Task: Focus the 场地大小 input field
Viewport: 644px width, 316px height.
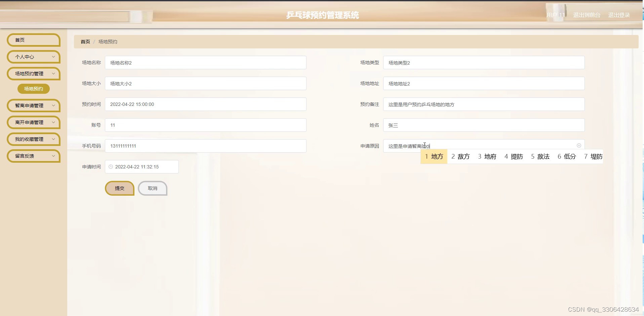Action: [206, 83]
